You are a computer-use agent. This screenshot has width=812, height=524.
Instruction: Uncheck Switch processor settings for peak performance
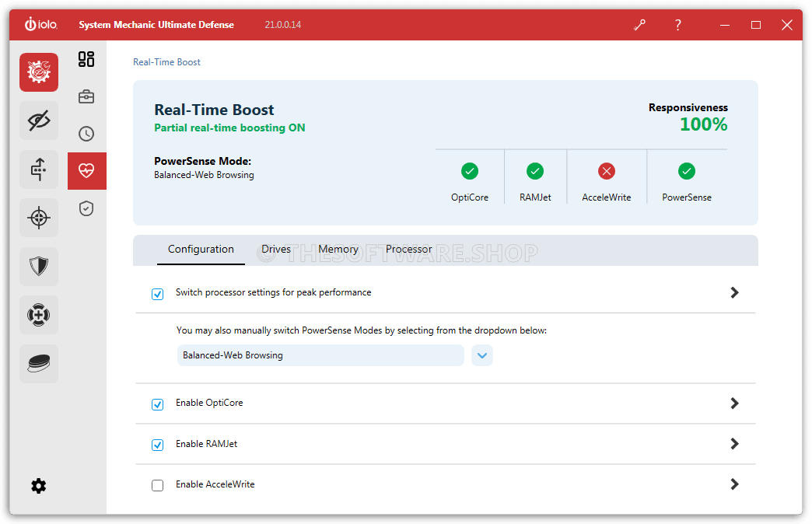point(157,294)
